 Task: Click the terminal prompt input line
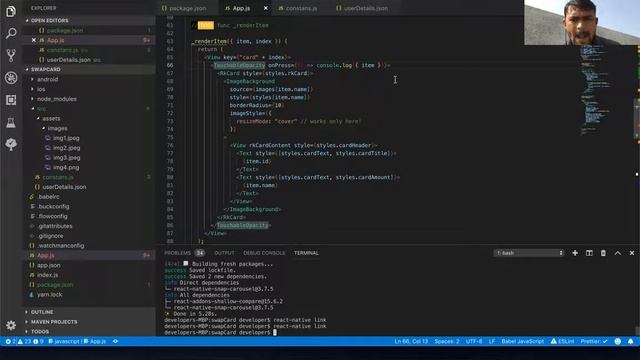[x=220, y=332]
